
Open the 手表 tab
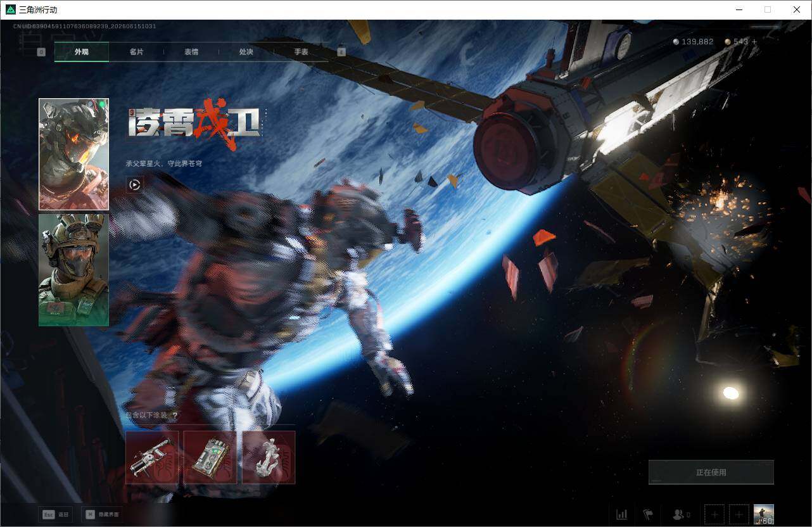click(x=301, y=52)
